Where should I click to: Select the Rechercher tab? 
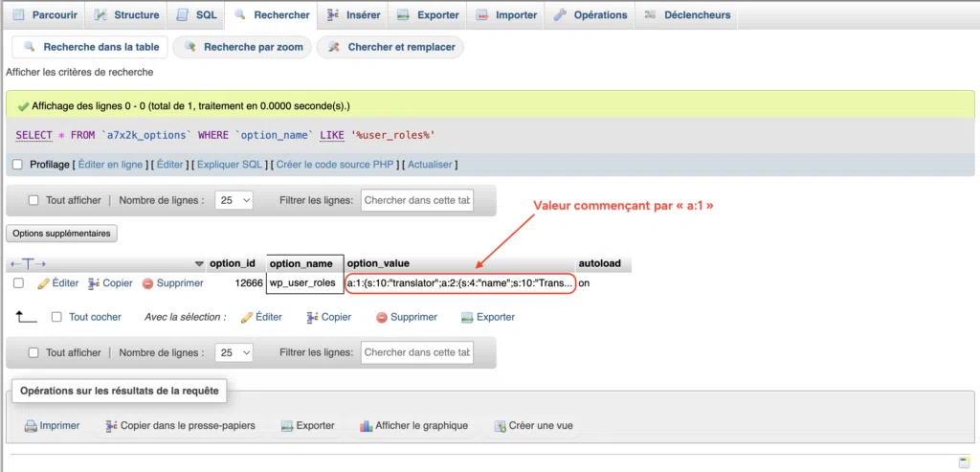pyautogui.click(x=272, y=15)
